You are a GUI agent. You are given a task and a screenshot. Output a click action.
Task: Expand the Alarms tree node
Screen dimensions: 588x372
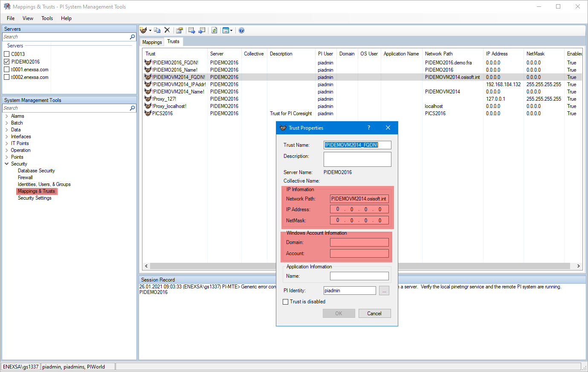[6, 116]
